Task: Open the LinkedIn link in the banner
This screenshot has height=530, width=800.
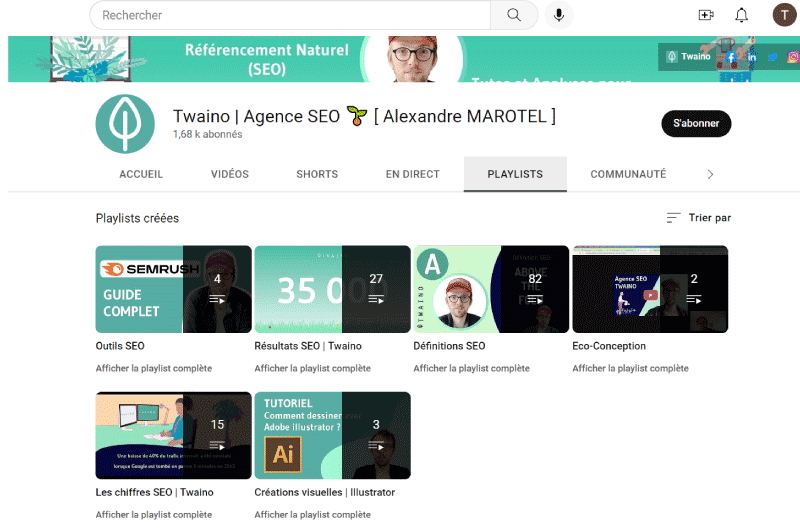Action: click(752, 57)
